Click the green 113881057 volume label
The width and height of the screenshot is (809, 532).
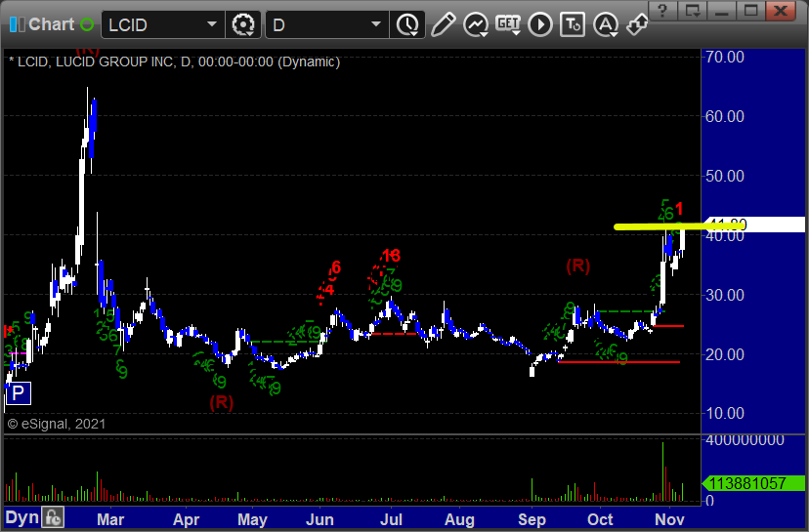(x=753, y=483)
